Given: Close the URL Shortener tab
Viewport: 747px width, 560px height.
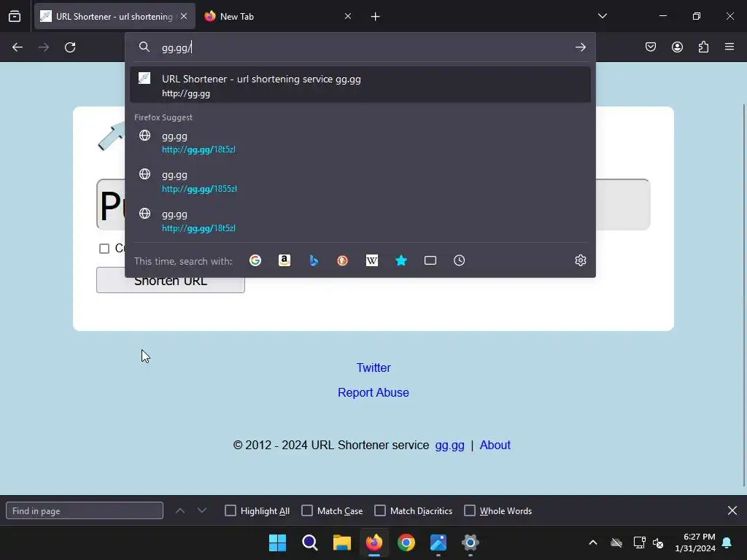Looking at the screenshot, I should (184, 16).
